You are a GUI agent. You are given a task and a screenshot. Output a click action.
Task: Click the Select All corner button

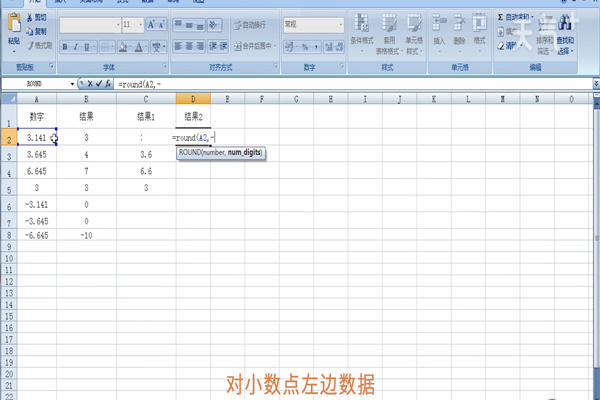(9, 99)
